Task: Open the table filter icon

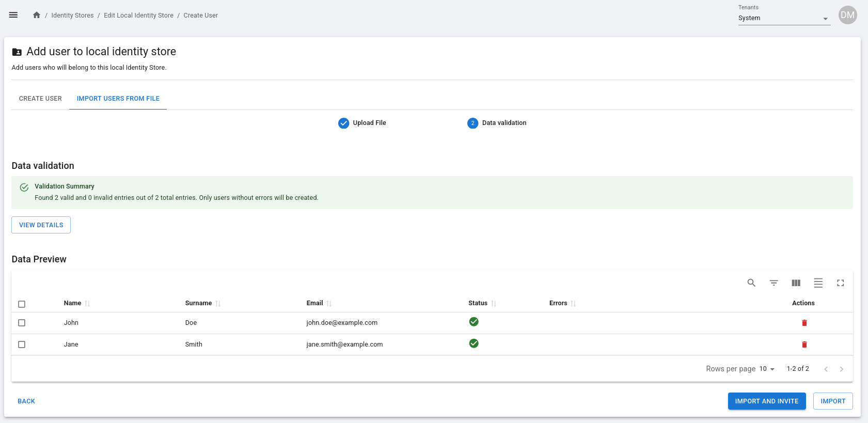Action: tap(774, 283)
